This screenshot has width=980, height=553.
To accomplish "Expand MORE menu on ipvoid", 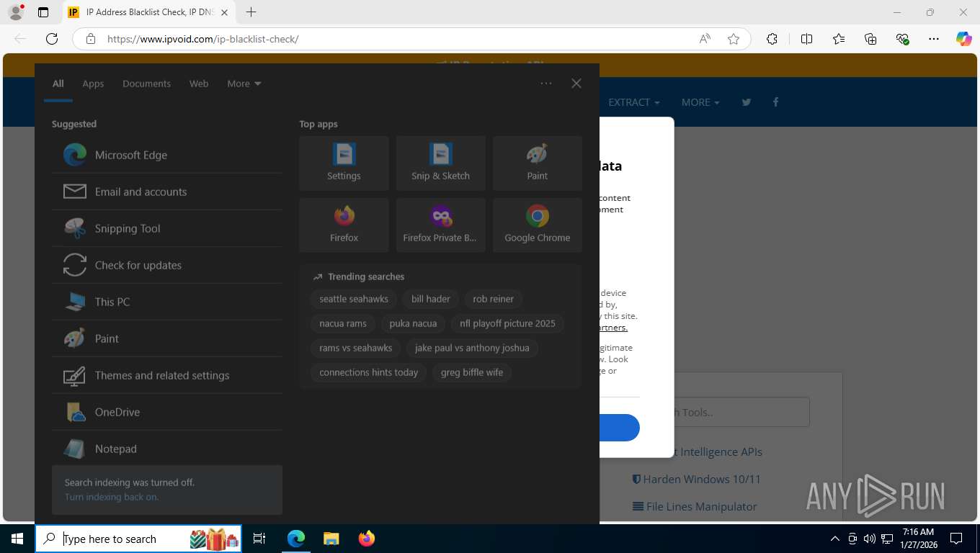I will [x=700, y=102].
